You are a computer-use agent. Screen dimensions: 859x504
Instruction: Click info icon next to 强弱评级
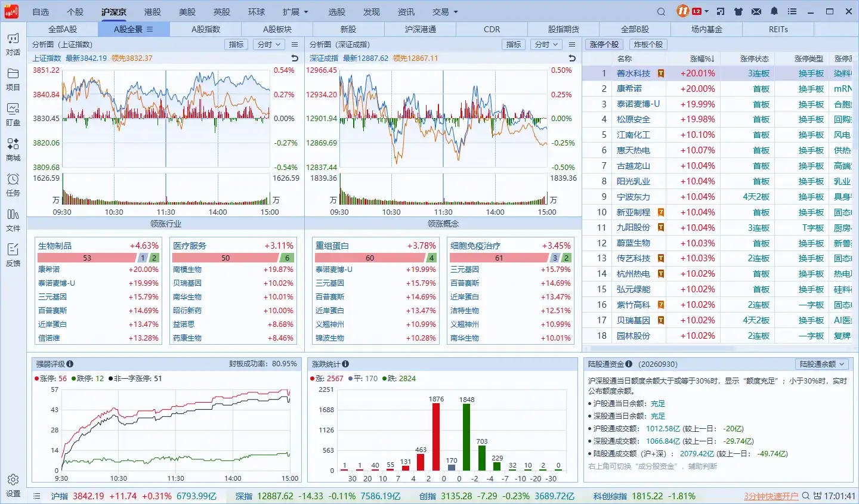tap(70, 364)
